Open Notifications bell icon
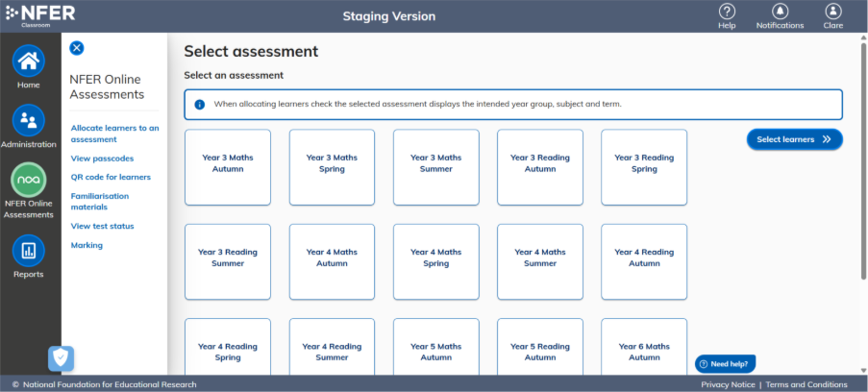Viewport: 868px width, 392px height. 780,12
